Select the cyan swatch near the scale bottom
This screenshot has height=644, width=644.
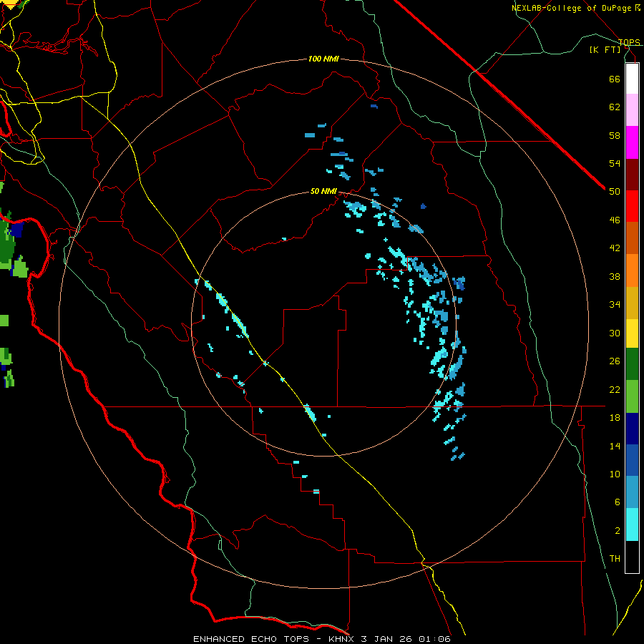click(632, 525)
